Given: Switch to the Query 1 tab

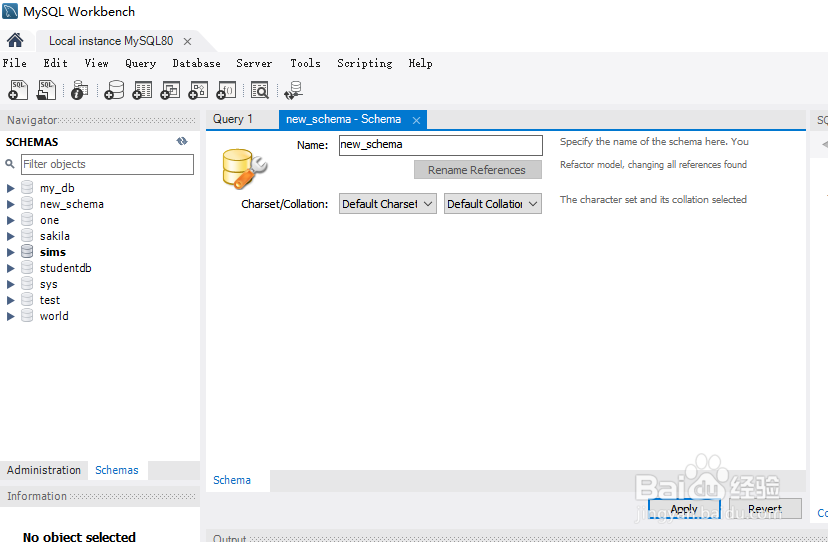Looking at the screenshot, I should 233,119.
